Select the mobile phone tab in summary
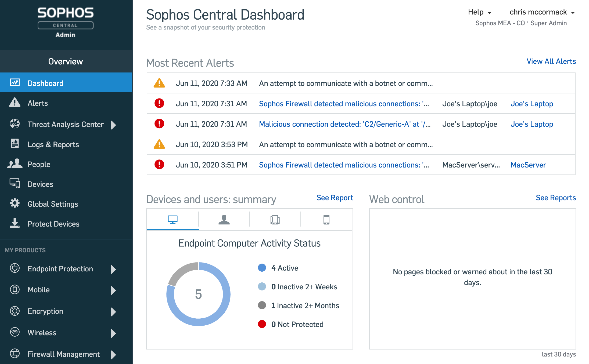Screen dimensions: 589x364 tap(326, 220)
